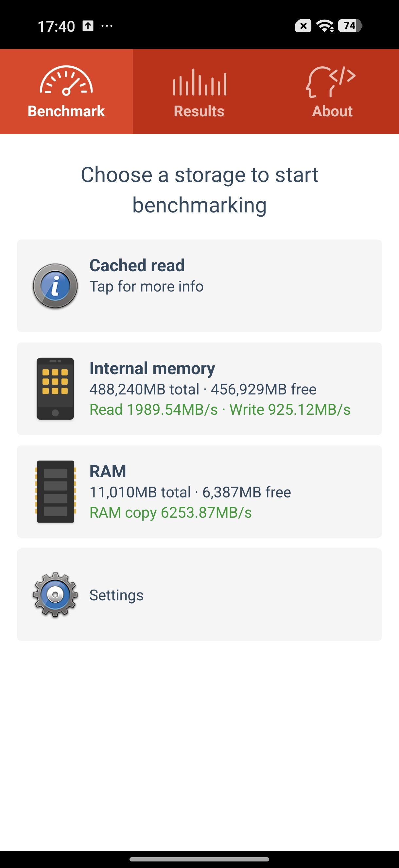Tap the phone icon for Internal memory
Image resolution: width=399 pixels, height=868 pixels.
55,389
